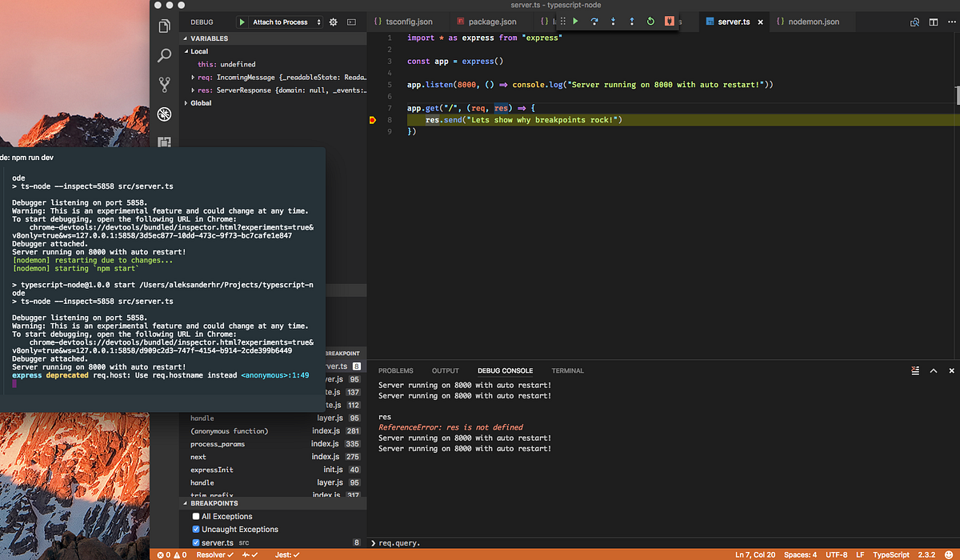Click the smiley feedback button in status bar
The width and height of the screenshot is (960, 560).
948,554
